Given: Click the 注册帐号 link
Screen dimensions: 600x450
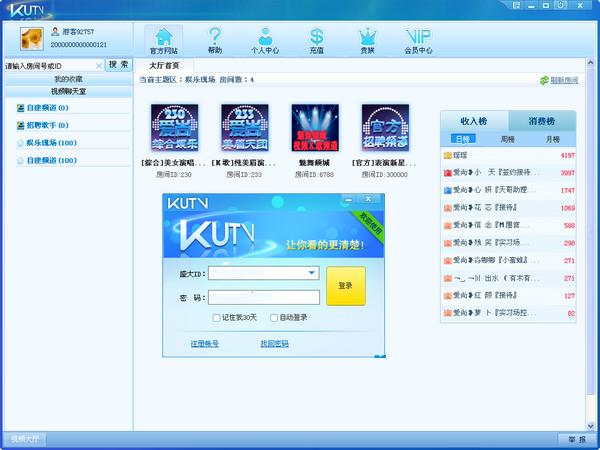Looking at the screenshot, I should point(204,344).
